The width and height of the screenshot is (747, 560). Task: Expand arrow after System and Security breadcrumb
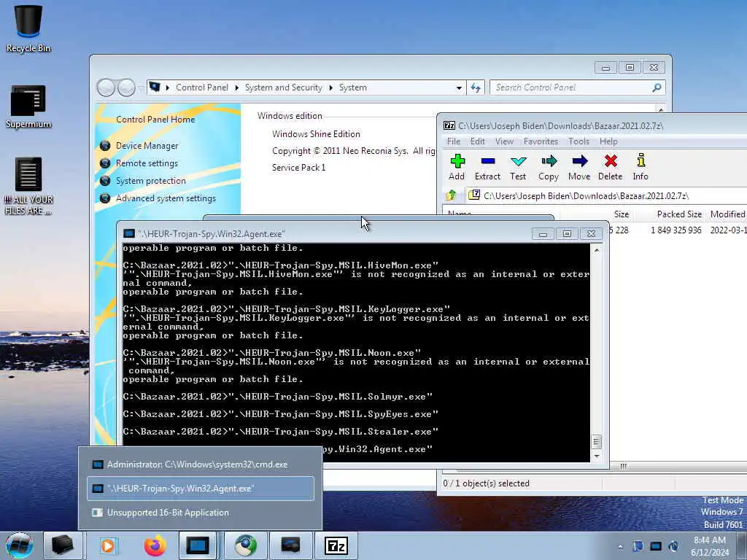pos(330,87)
